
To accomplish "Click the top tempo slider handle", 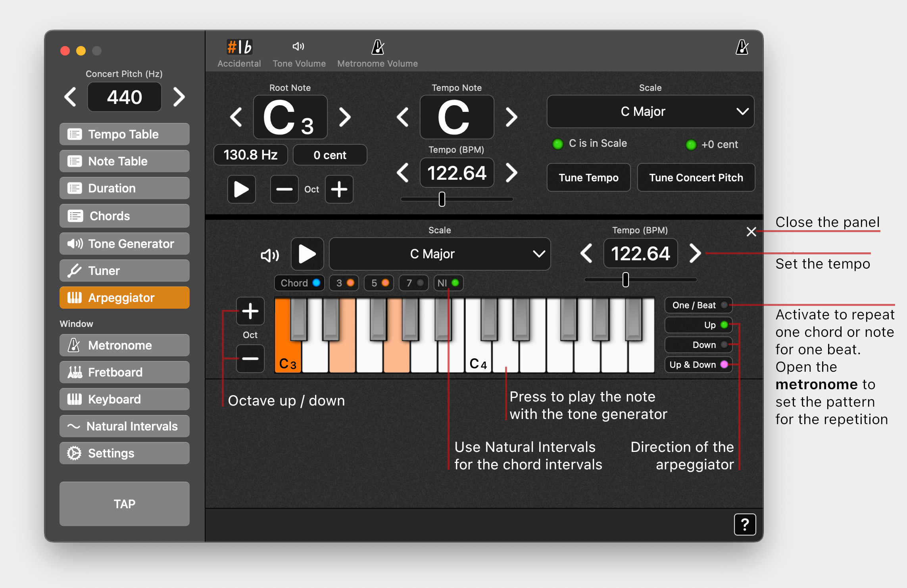I will (x=442, y=199).
